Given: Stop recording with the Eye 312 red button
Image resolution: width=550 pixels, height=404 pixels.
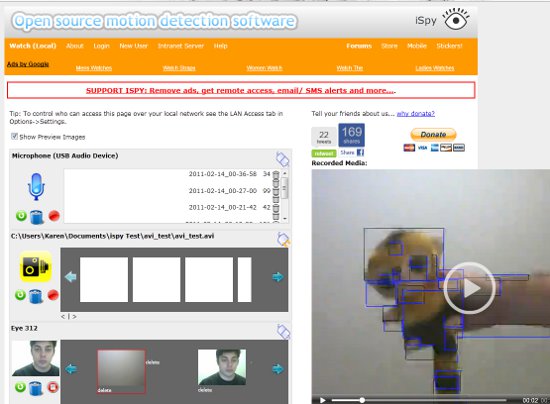Looking at the screenshot, I should click(x=53, y=387).
